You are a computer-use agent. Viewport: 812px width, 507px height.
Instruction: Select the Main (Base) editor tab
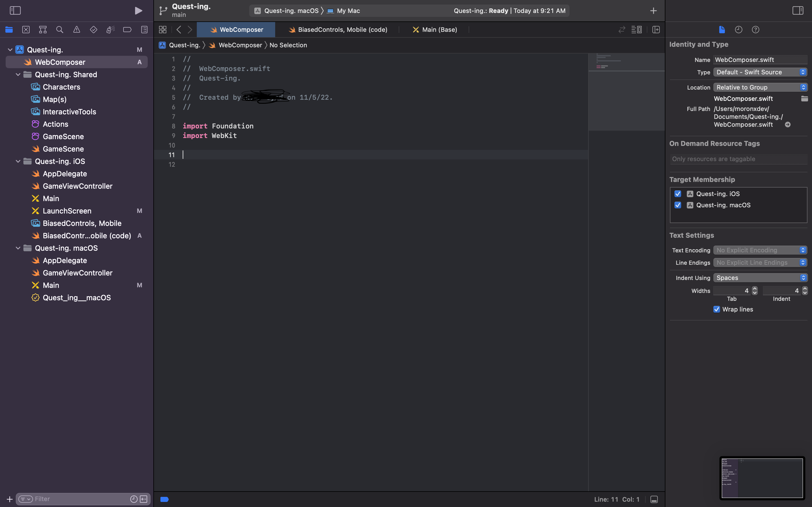point(434,30)
